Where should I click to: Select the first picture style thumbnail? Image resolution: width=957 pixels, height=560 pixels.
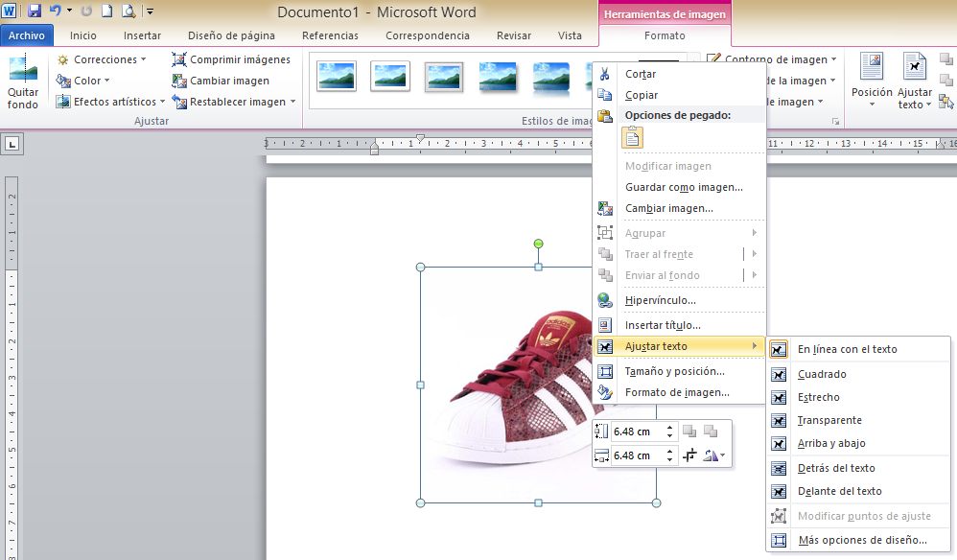[337, 77]
